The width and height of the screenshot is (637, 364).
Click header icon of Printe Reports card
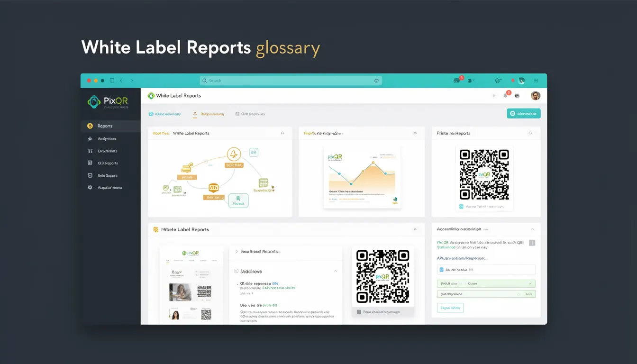[530, 133]
